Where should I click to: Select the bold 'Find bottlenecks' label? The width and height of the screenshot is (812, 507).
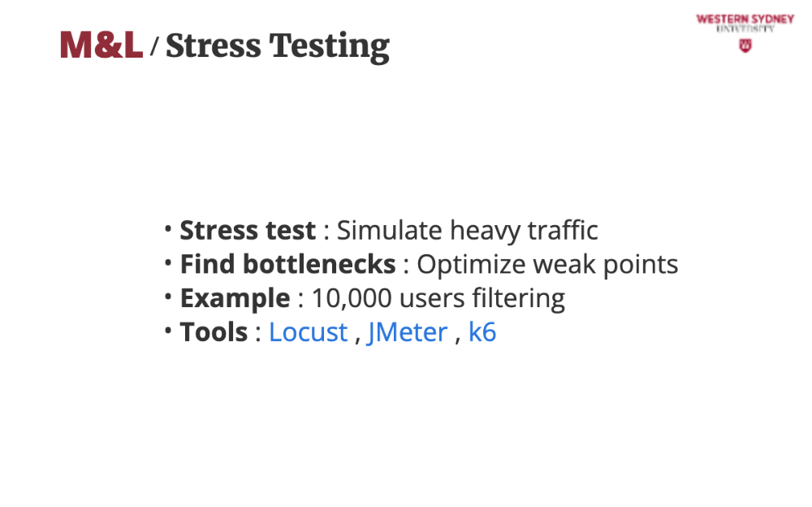(x=287, y=265)
